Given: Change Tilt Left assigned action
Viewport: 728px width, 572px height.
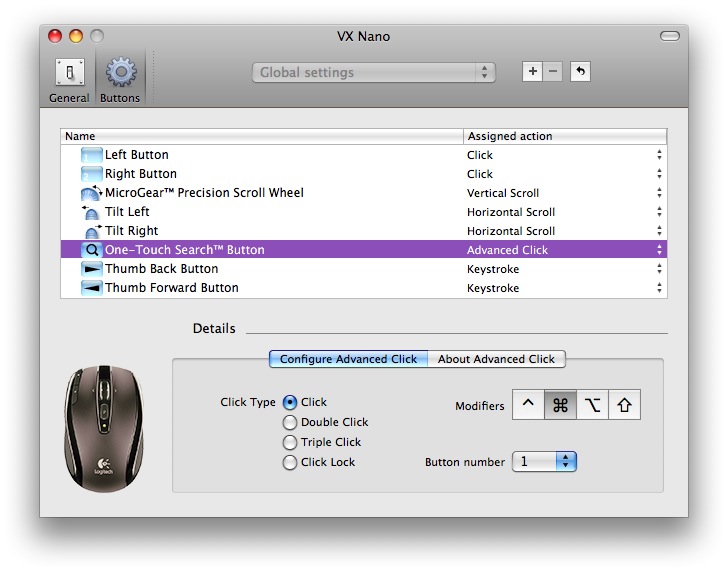Looking at the screenshot, I should pos(659,212).
